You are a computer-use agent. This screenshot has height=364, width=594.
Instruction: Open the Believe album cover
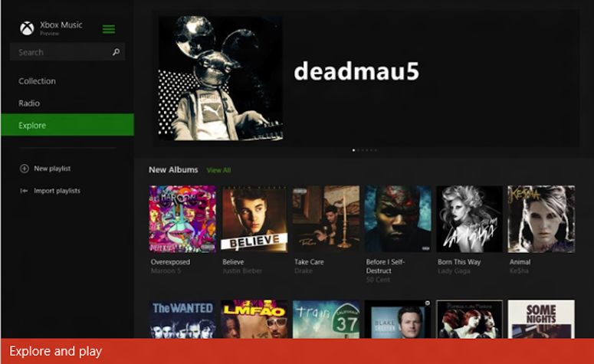tap(254, 219)
